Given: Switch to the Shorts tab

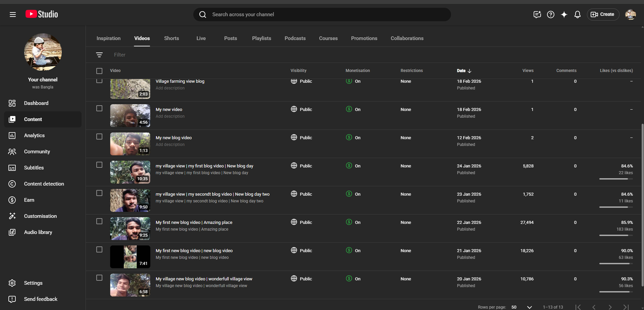Looking at the screenshot, I should 171,38.
